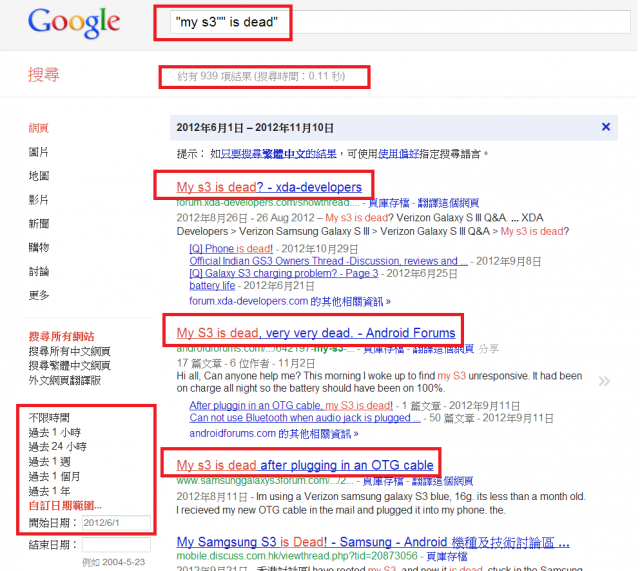Select 搜尋繁體中文網頁 filter
Image resolution: width=640 pixels, height=571 pixels.
coord(69,366)
